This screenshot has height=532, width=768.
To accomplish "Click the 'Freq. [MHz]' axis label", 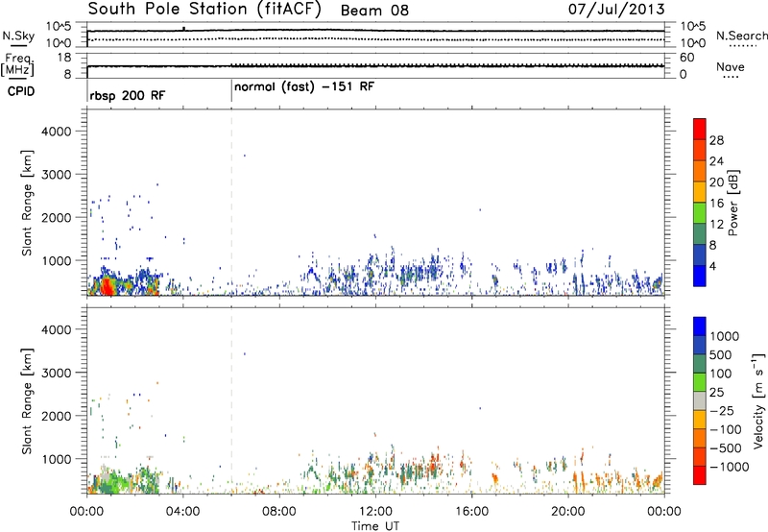I will (18, 65).
